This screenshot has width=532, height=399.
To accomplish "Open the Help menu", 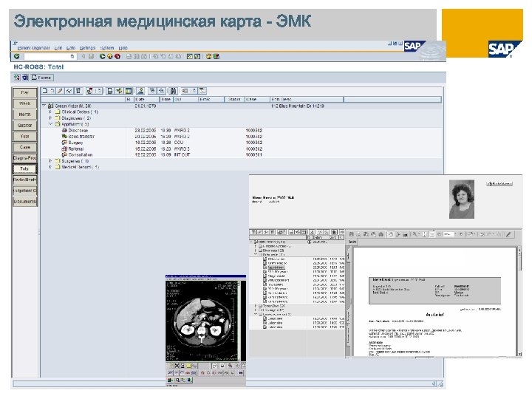I will pos(123,48).
